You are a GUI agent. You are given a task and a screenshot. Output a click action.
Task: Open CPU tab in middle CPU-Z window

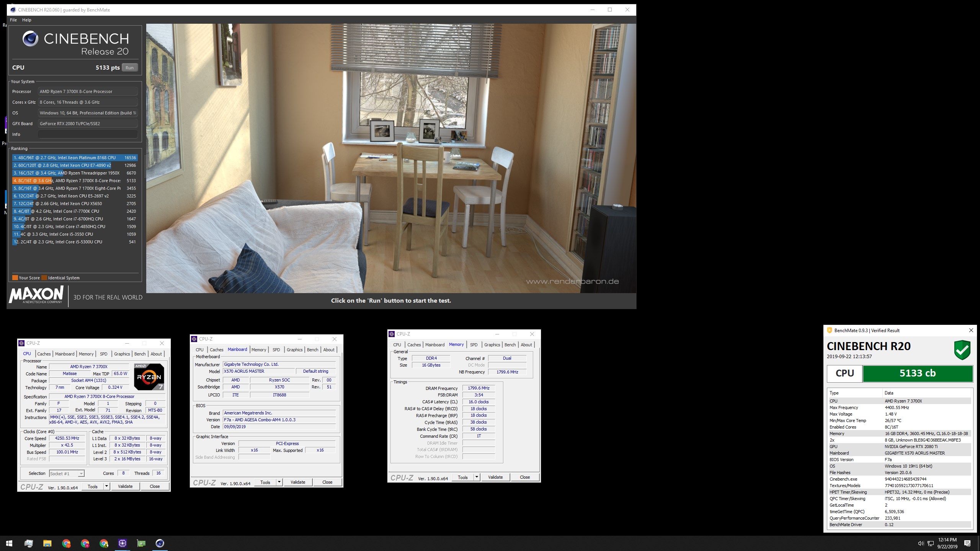[x=200, y=350]
